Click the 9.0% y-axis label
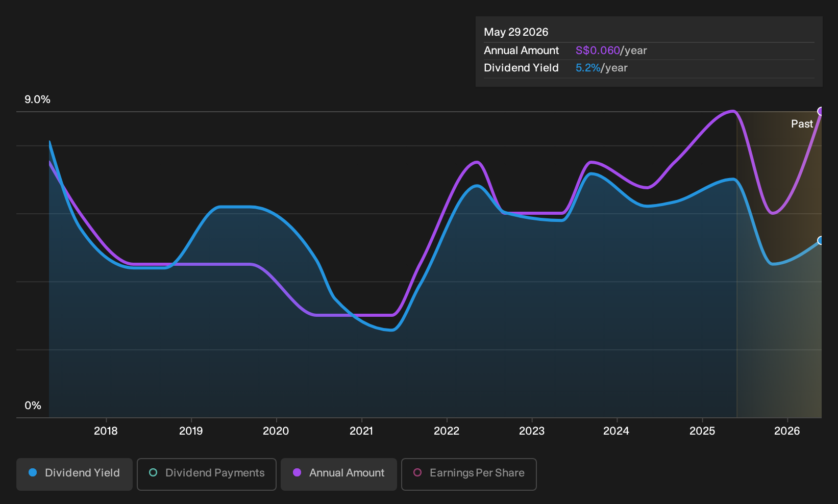This screenshot has width=838, height=504. point(37,99)
